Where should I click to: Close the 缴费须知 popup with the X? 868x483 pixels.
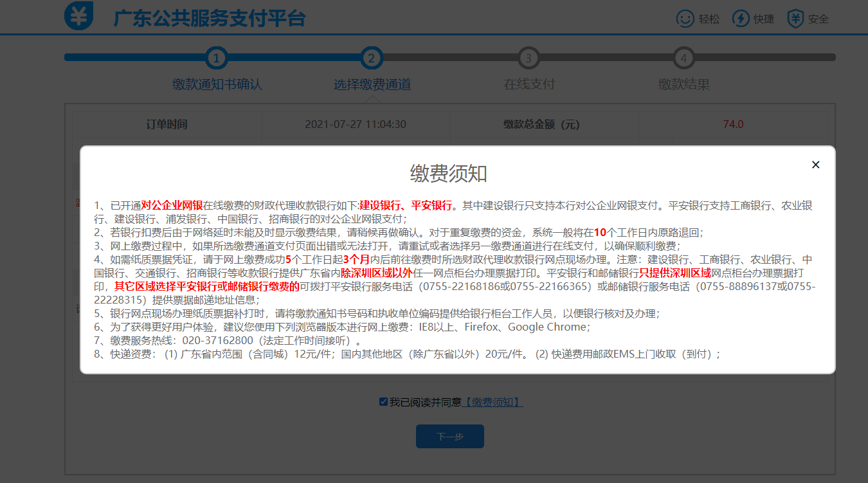[x=815, y=165]
